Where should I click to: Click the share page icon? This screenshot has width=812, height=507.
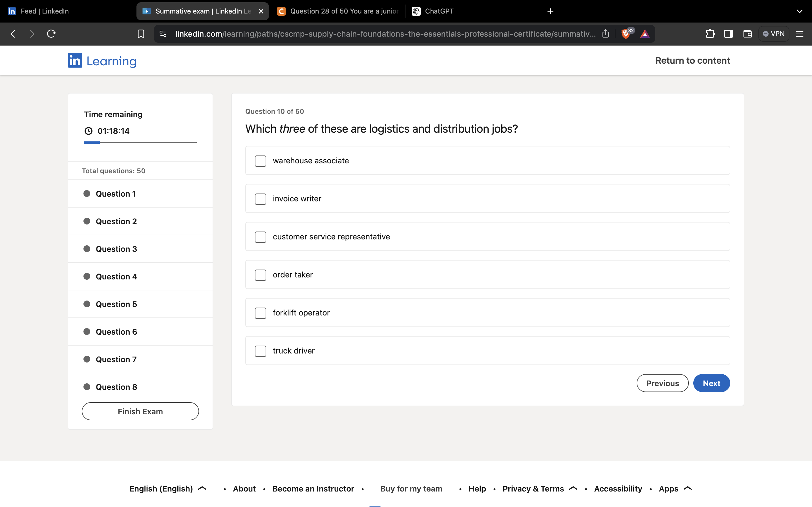[x=605, y=34]
